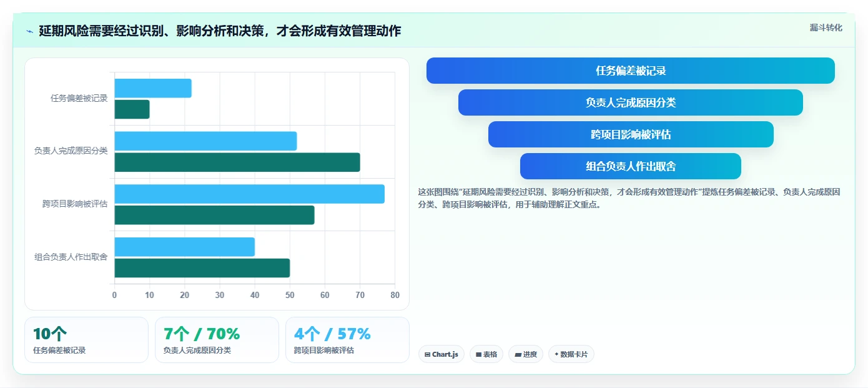868x388 pixels.
Task: Click the dark green bar for 任务偏差被记录
Action: click(132, 109)
